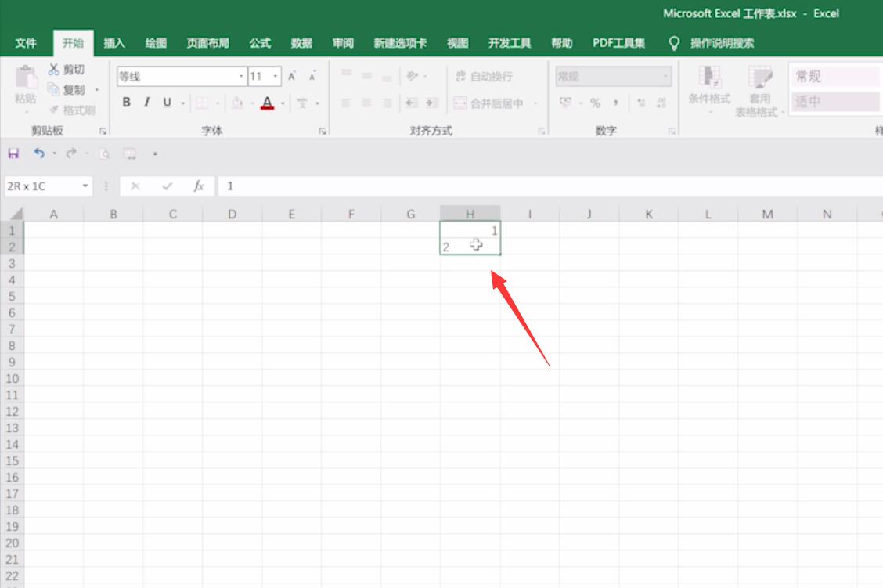Select the Format Painter (格式刷) tool
Viewport: 883px width, 588px height.
pyautogui.click(x=71, y=110)
